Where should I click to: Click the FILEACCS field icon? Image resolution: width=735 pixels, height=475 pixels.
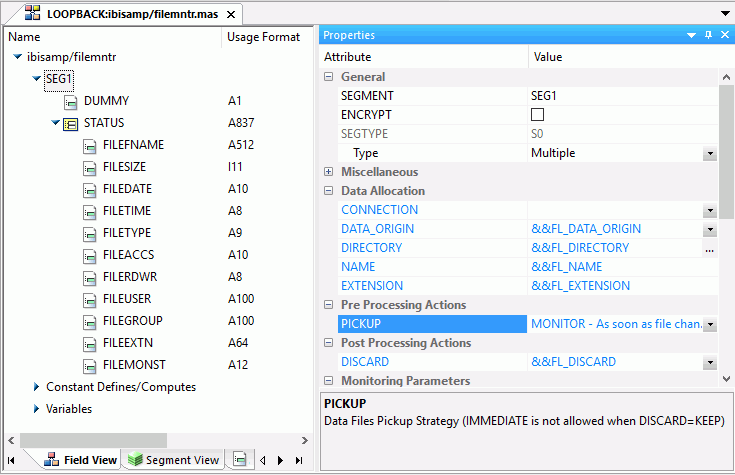[x=90, y=256]
